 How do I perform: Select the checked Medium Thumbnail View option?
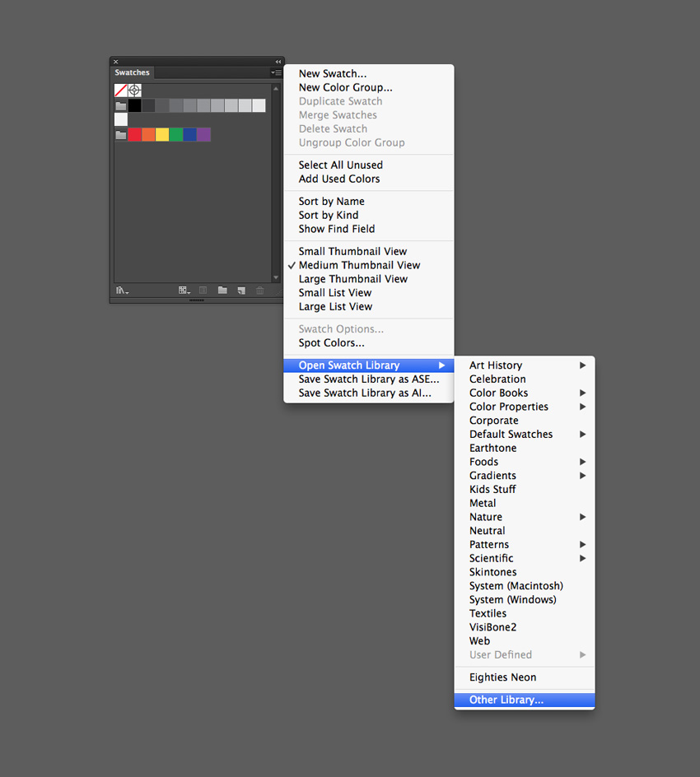[368, 265]
